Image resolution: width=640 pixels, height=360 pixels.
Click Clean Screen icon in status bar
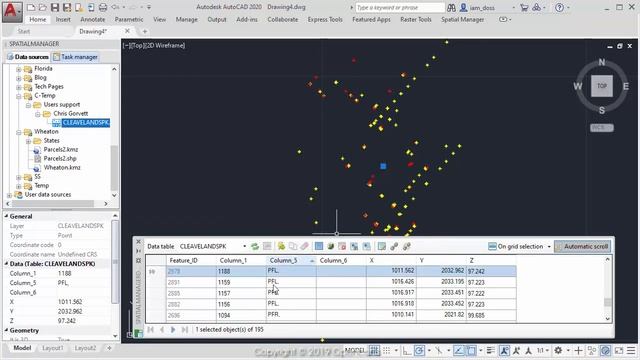coord(619,351)
